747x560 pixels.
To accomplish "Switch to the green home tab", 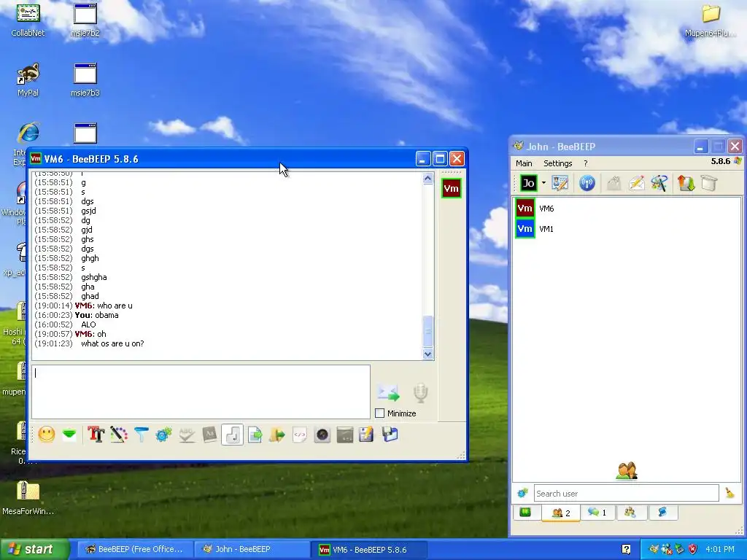I will click(x=525, y=513).
